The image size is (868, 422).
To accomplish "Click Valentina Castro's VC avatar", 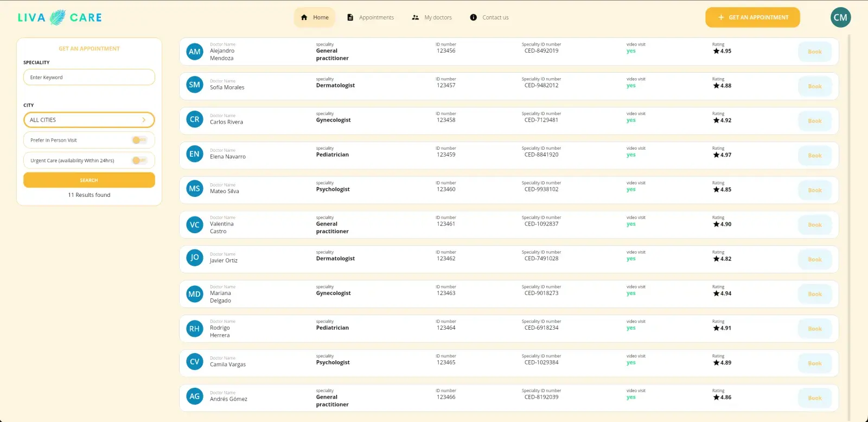I will 195,225.
